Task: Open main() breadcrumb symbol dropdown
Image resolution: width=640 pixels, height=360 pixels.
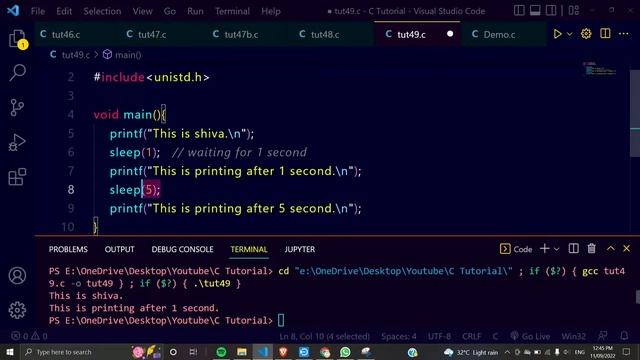Action: 122,55
